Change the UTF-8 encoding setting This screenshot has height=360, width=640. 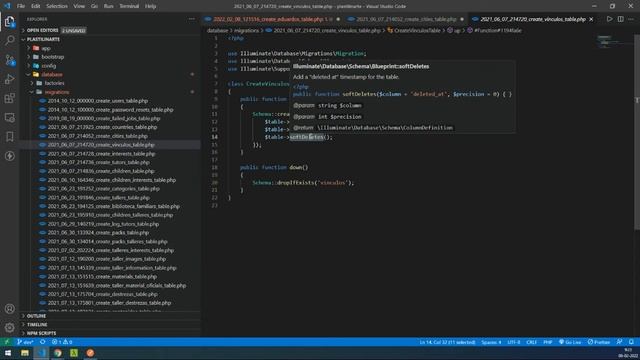point(514,342)
